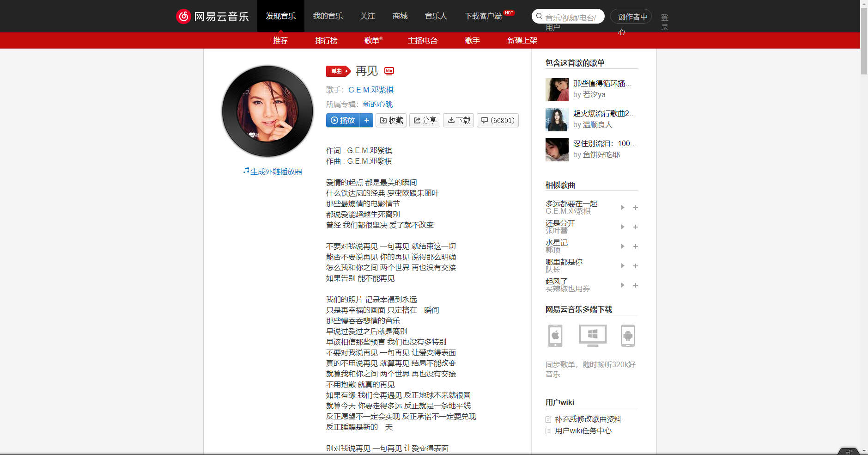The image size is (868, 455).
Task: Click the iPhone app download icon
Action: tap(555, 336)
